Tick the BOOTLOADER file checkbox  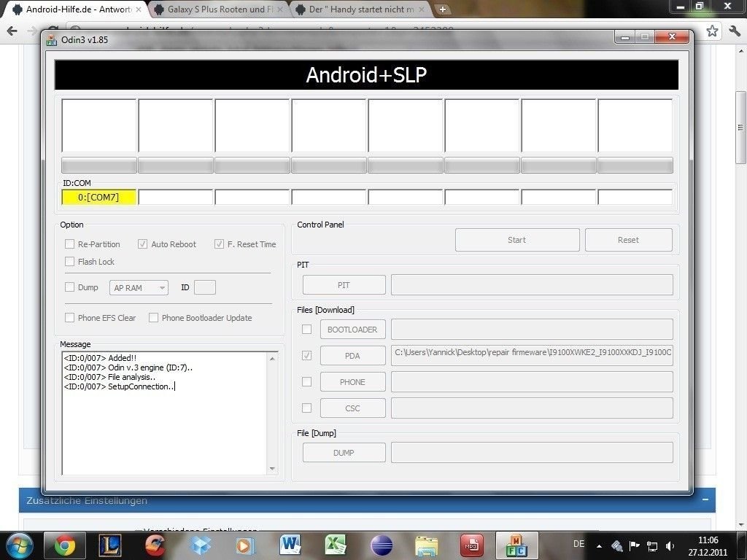coord(307,329)
